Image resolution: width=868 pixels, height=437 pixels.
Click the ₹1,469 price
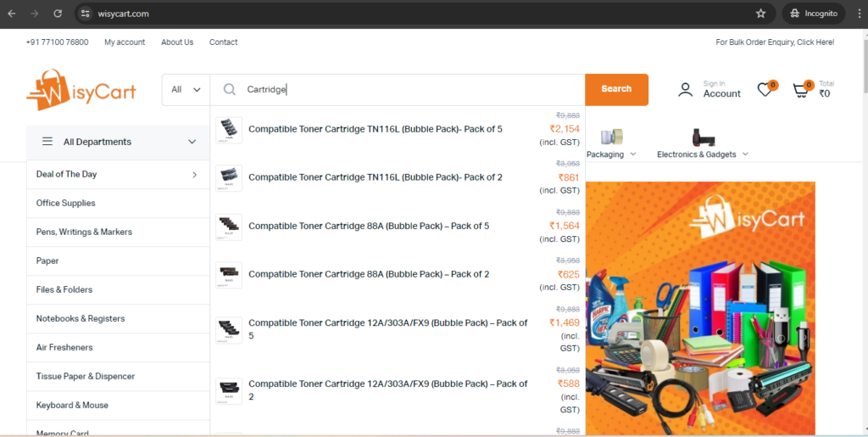564,322
